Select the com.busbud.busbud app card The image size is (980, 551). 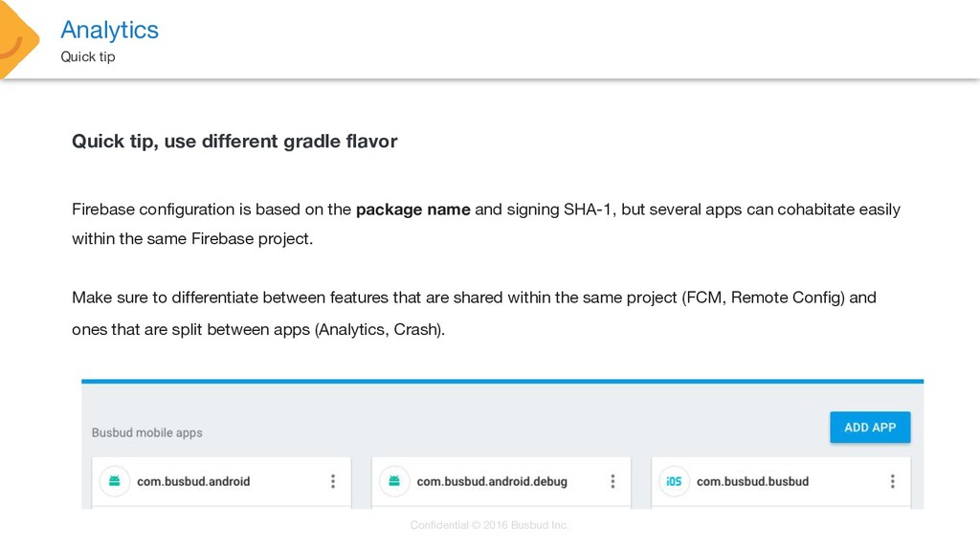[x=781, y=482]
